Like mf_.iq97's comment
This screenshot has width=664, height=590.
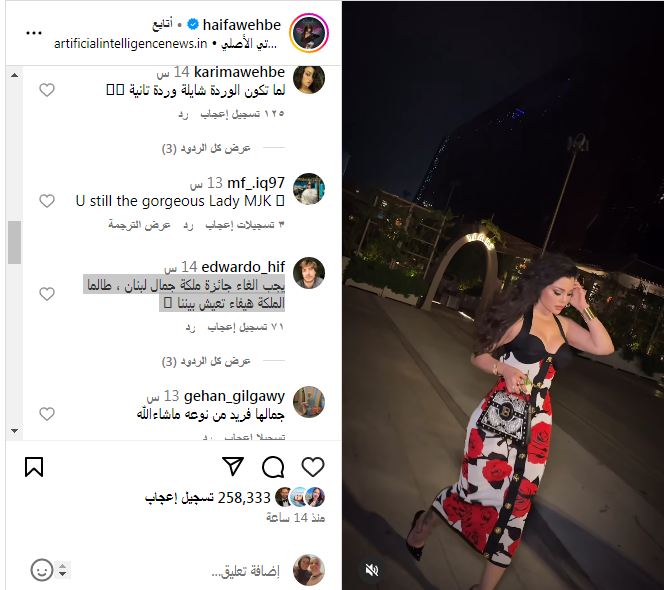click(47, 201)
